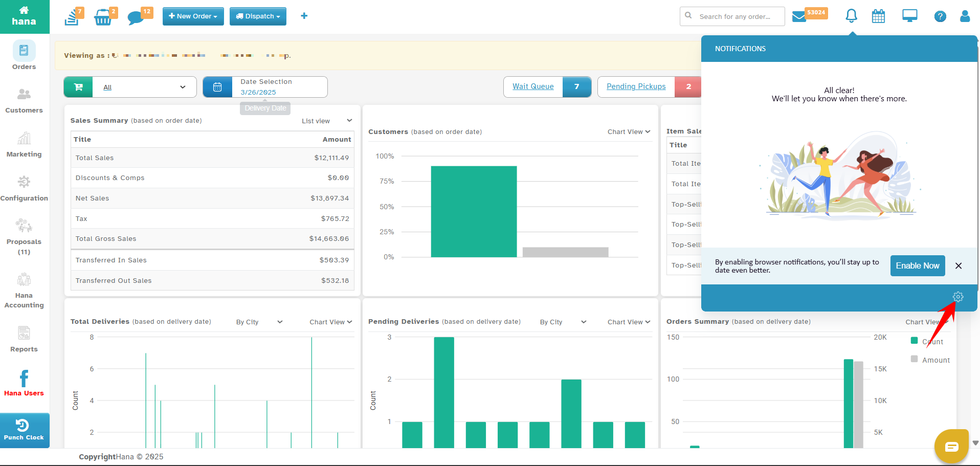
Task: Toggle the notifications bell icon
Action: pos(851,16)
